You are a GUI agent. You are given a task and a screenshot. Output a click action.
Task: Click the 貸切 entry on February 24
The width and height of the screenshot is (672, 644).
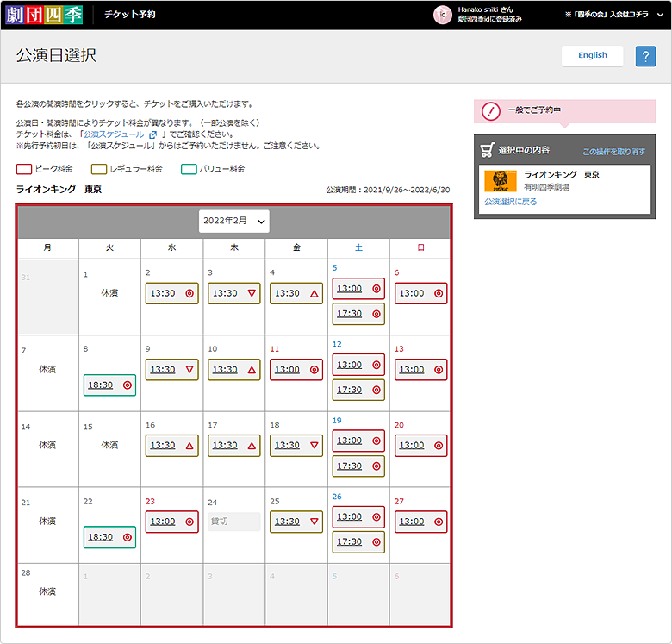tap(234, 522)
